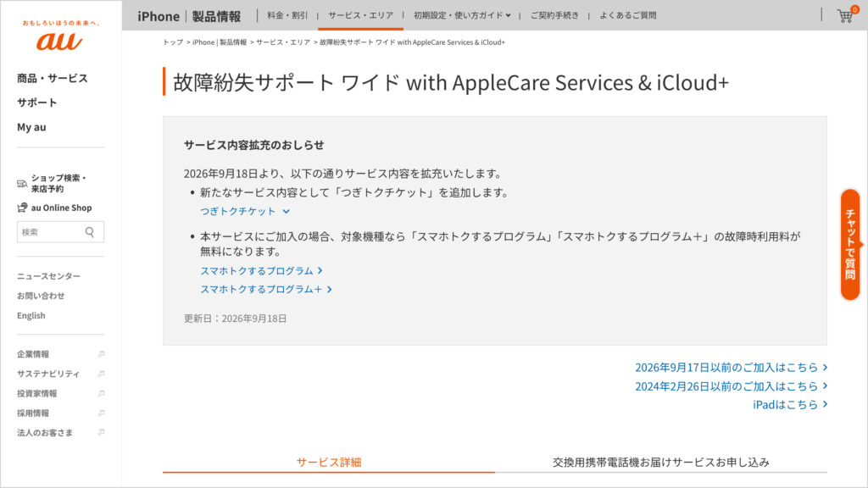The width and height of the screenshot is (868, 488).
Task: Open ご契約手続き menu item
Action: pyautogui.click(x=554, y=15)
